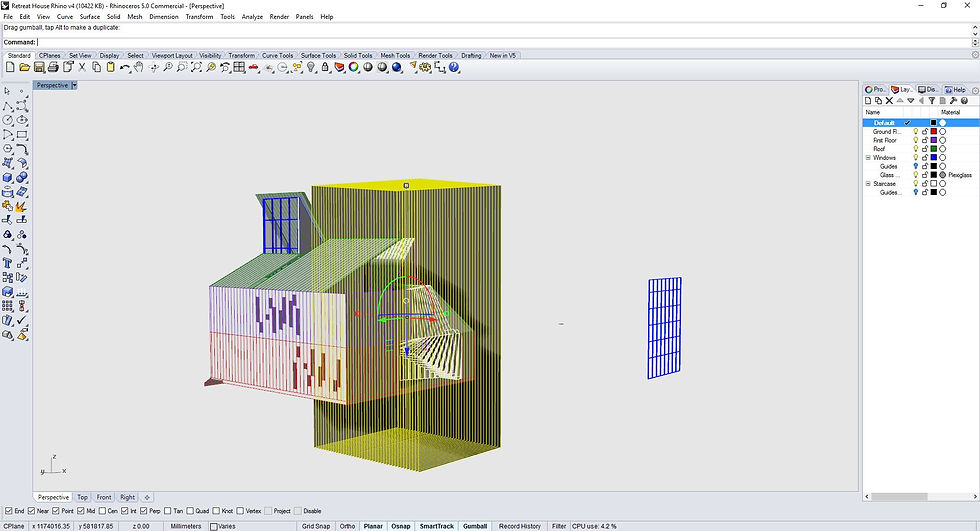The height and width of the screenshot is (531, 980).
Task: Select the Rectangle tool in left sidebar
Action: pos(22,134)
